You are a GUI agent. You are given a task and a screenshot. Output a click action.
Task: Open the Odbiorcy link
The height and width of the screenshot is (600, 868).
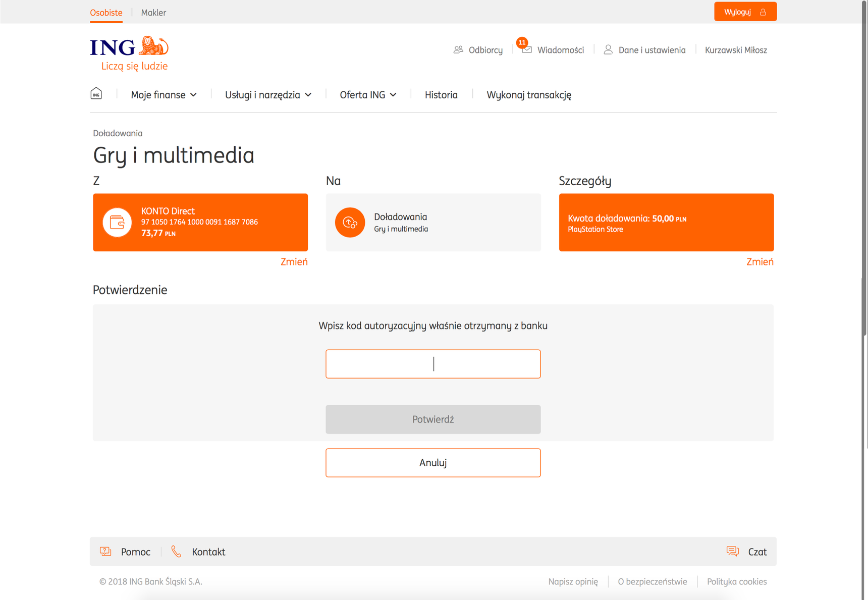485,50
